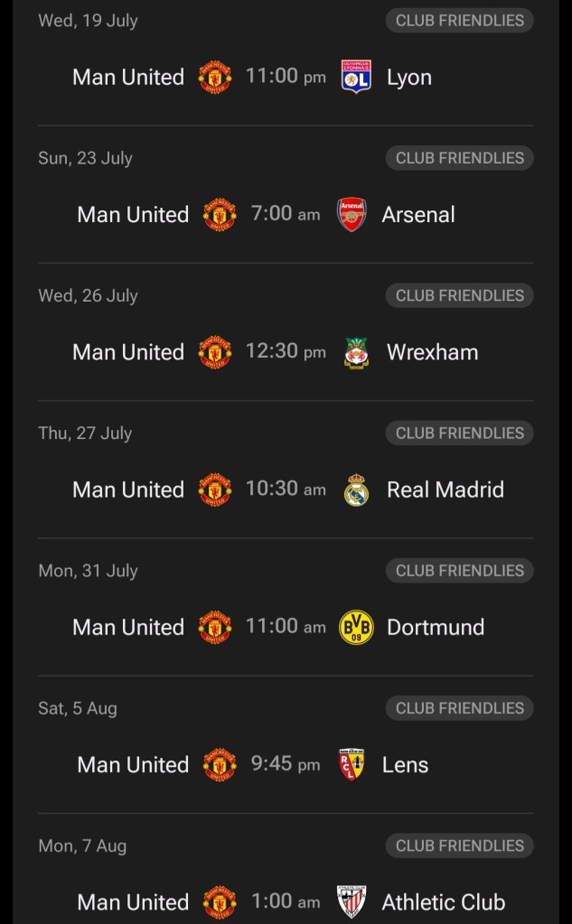Tap Club Friendlies tag on 5 Aug

coord(459,708)
